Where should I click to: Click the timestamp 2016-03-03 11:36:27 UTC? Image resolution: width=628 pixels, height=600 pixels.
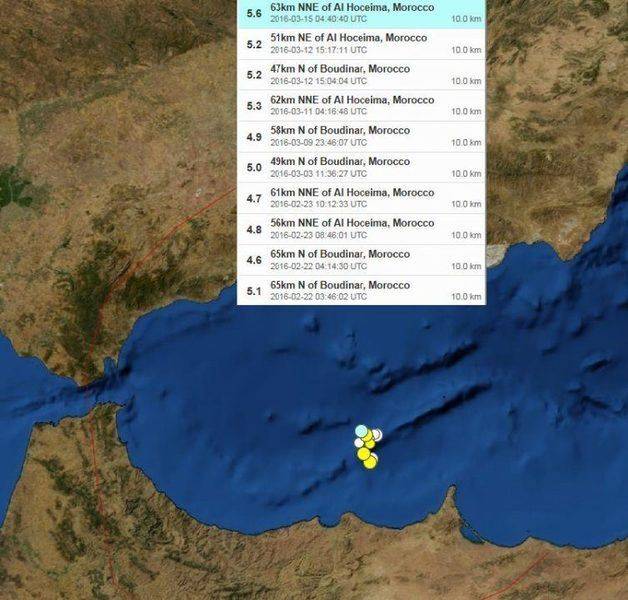318,173
